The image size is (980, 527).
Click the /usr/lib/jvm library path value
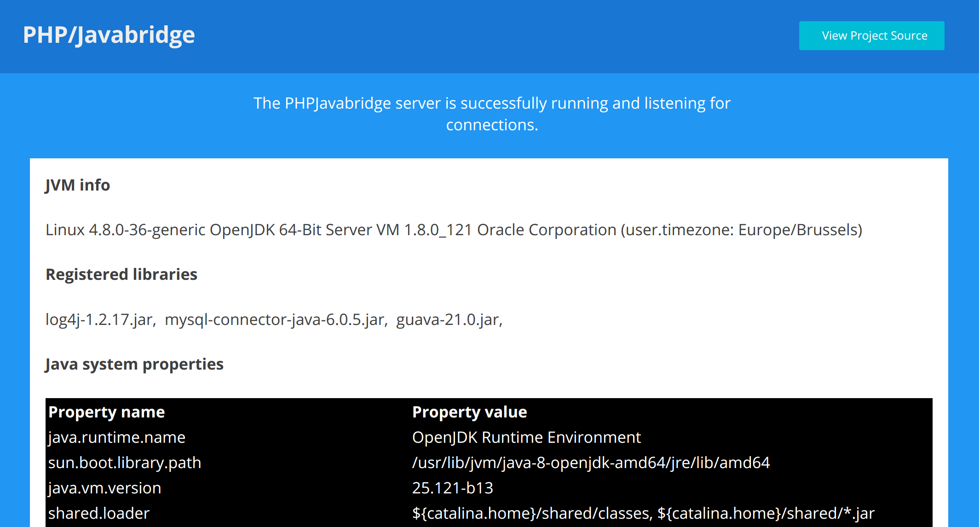[x=591, y=463]
